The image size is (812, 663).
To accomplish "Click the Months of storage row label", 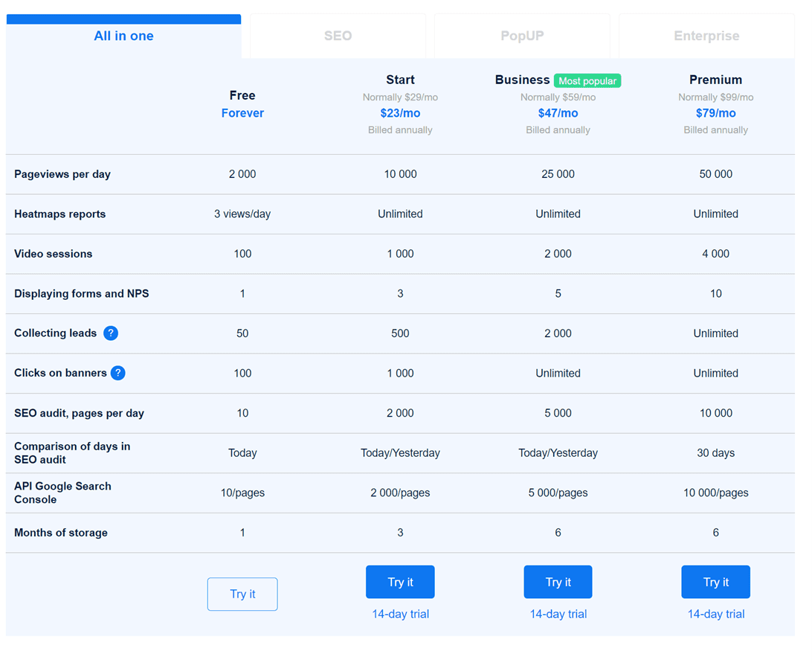I will [62, 532].
